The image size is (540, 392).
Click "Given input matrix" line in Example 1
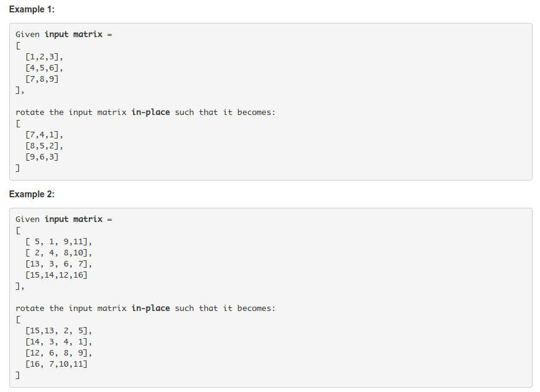[x=64, y=34]
